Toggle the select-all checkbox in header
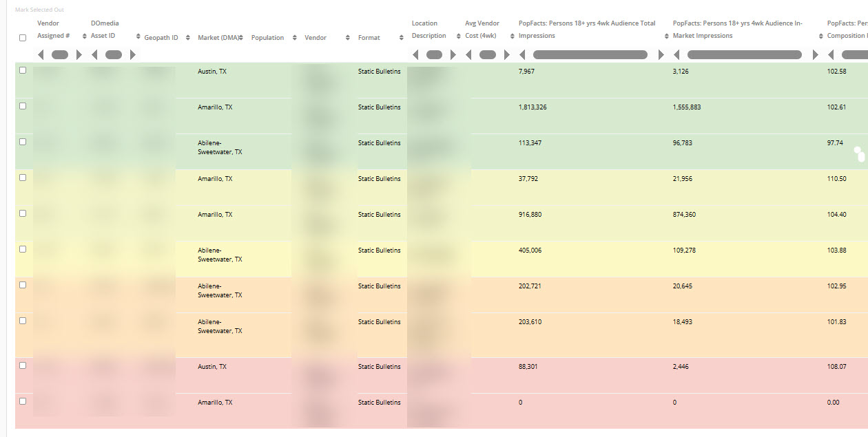 tap(23, 38)
